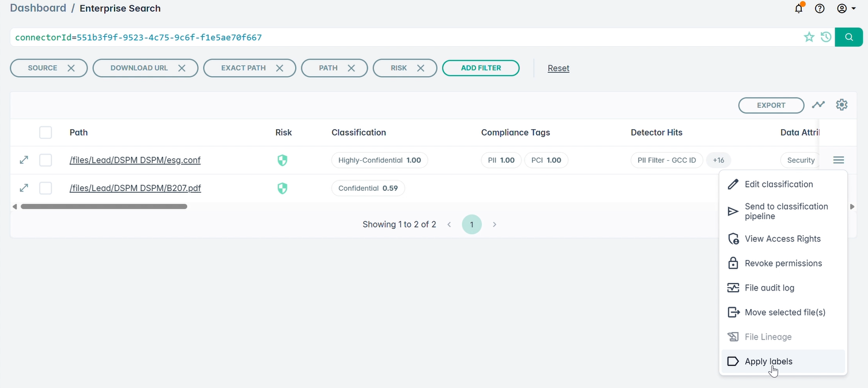This screenshot has width=868, height=388.
Task: Click the horizontal table scrollbar
Action: tap(104, 206)
